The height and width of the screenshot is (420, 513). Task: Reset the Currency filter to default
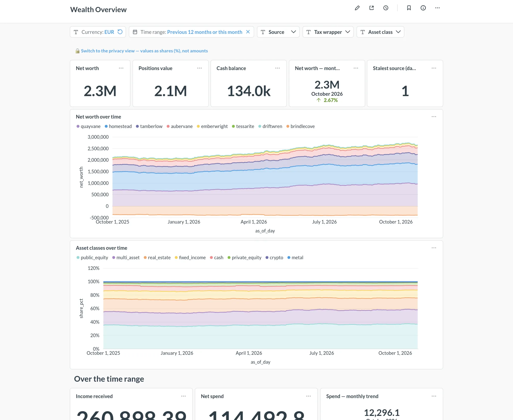120,32
